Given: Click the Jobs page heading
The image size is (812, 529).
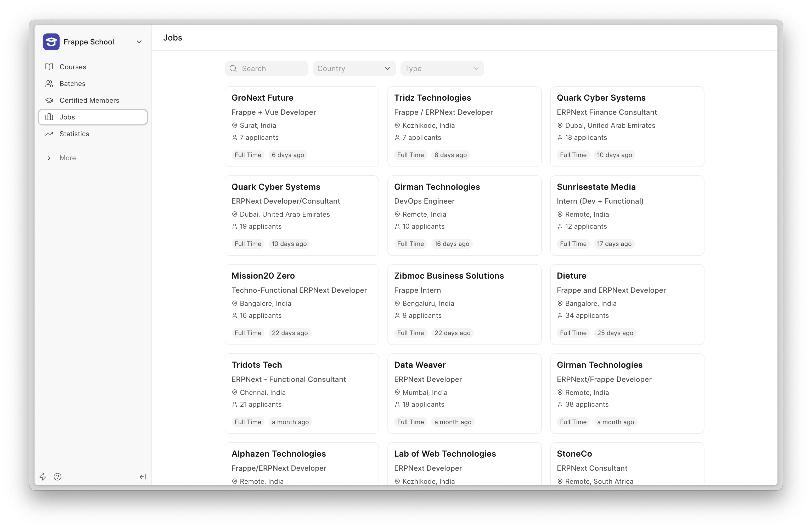Looking at the screenshot, I should (173, 38).
